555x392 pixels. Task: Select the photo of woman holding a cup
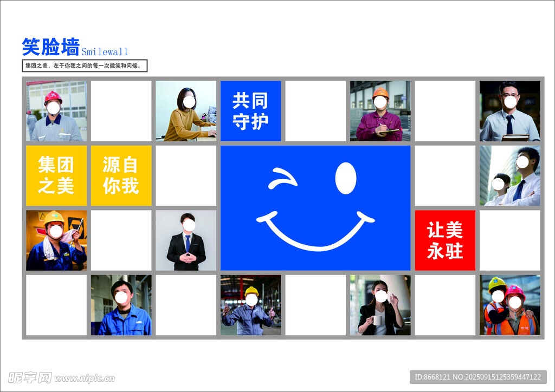point(380,305)
